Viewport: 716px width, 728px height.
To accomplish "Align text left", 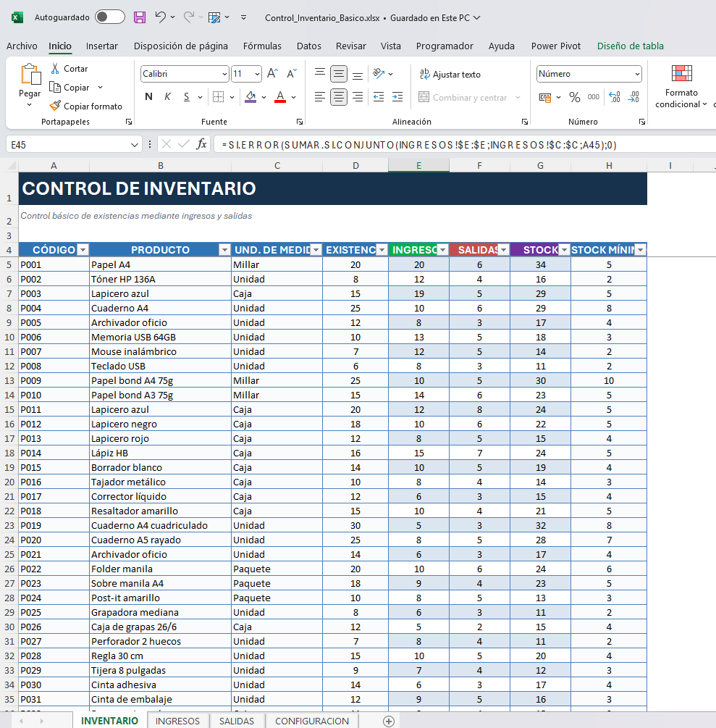I will point(320,97).
